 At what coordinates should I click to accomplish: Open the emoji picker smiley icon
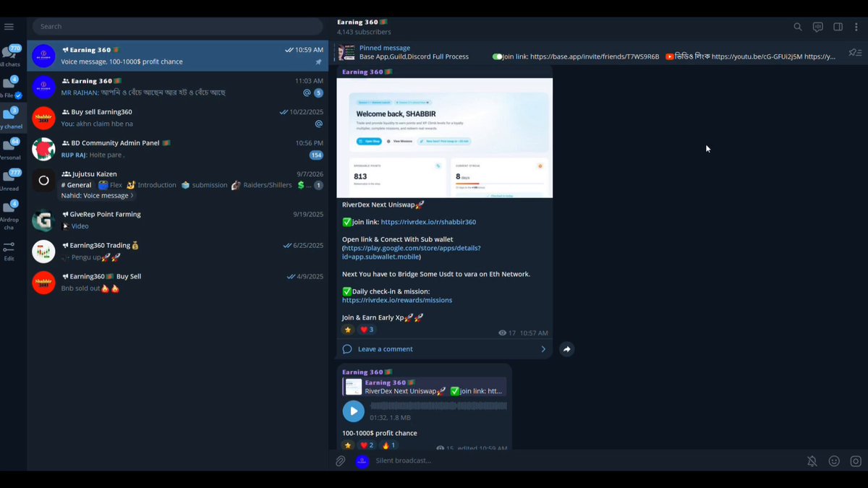coord(834,461)
